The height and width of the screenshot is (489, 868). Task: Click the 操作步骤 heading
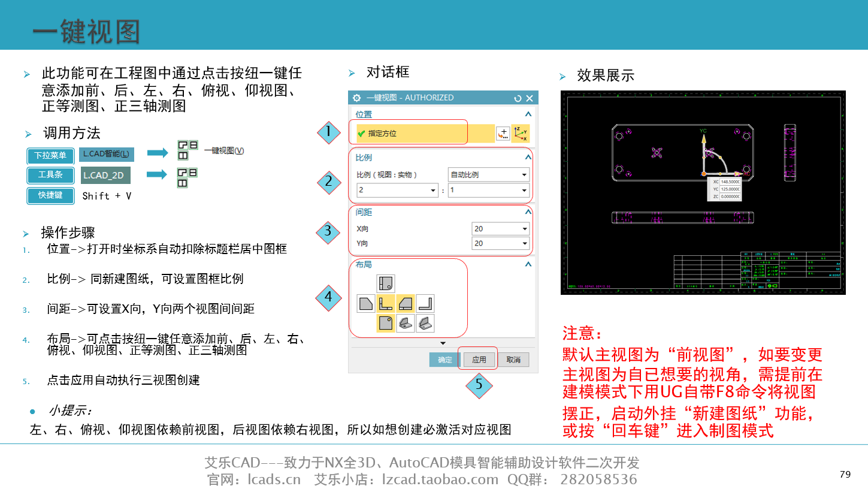coord(68,233)
